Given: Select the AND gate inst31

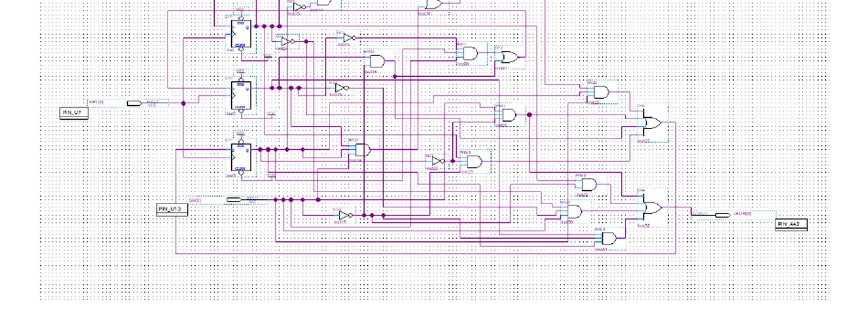Looking at the screenshot, I should [609, 239].
